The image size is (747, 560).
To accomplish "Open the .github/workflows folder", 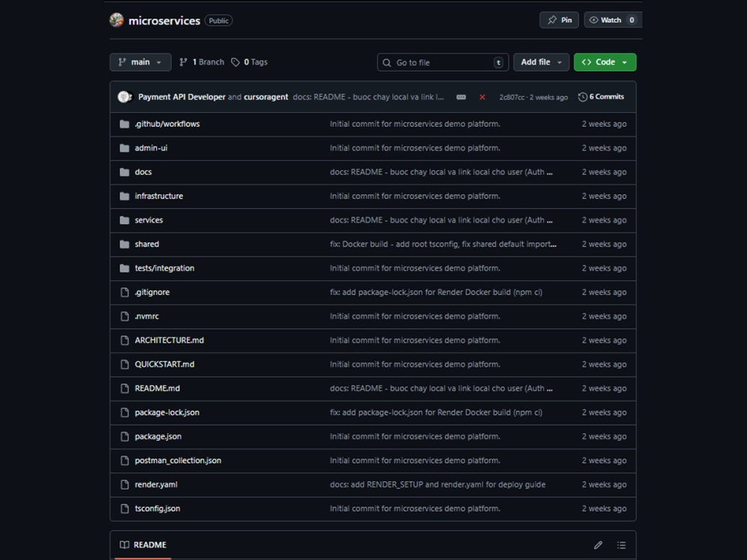I will pos(167,124).
